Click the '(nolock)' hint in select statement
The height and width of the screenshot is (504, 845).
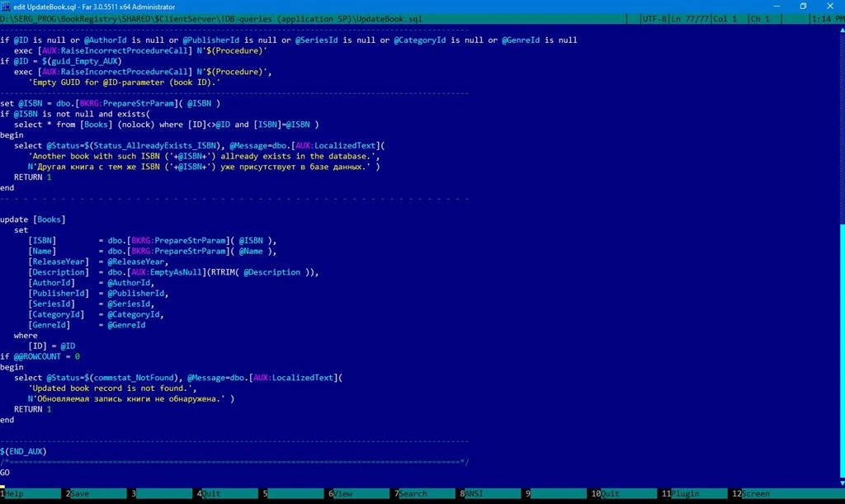pos(136,125)
